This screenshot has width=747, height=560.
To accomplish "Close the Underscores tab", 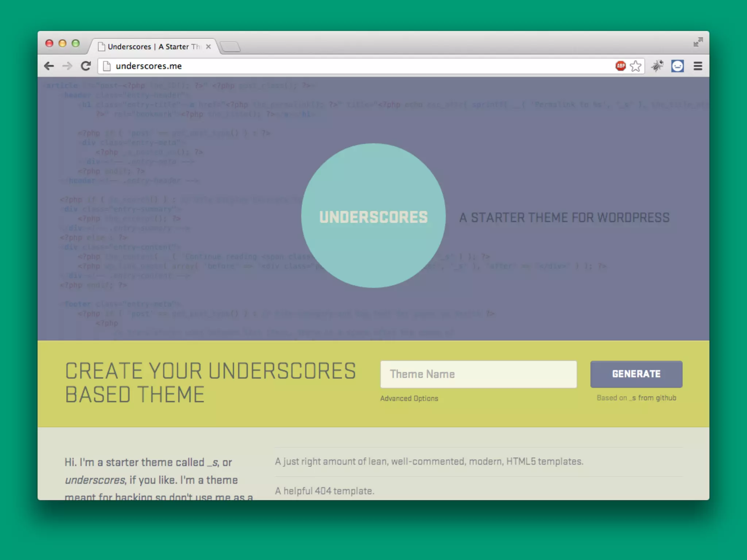I will [x=208, y=47].
